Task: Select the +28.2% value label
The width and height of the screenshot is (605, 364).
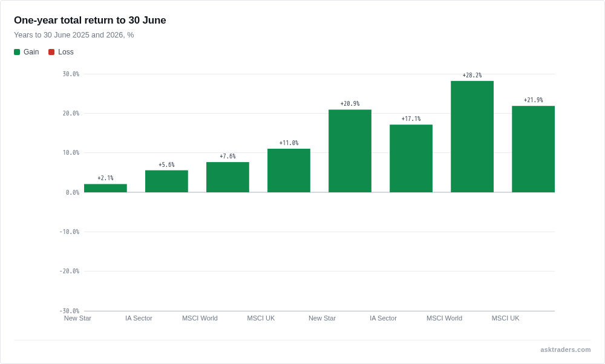Action: click(x=473, y=75)
